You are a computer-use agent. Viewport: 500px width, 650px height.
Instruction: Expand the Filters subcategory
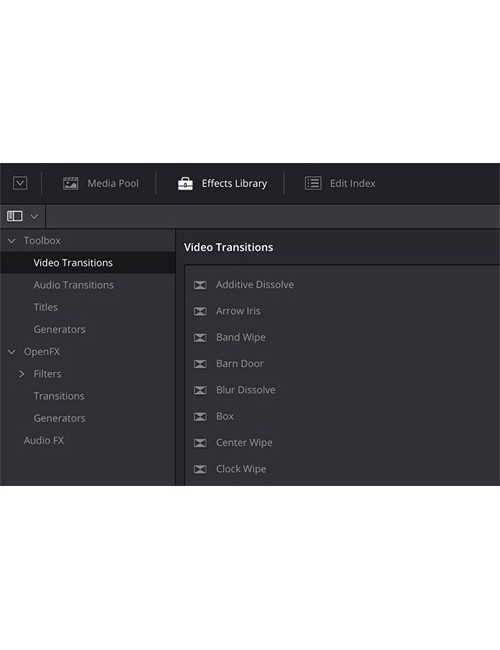[x=22, y=374]
